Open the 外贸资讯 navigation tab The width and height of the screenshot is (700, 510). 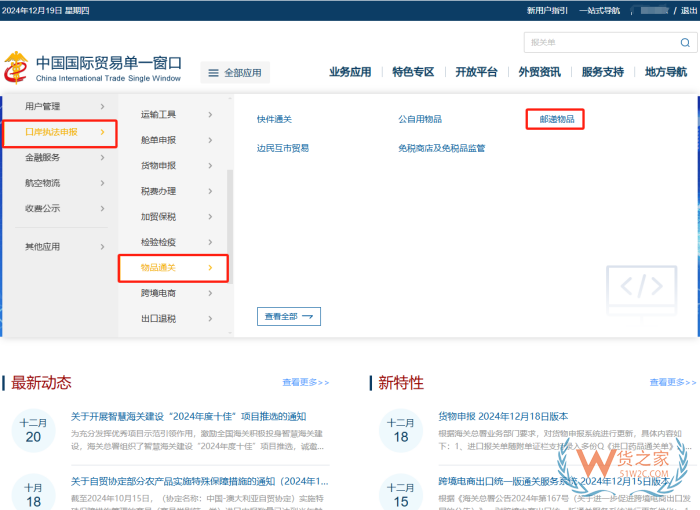coord(539,72)
